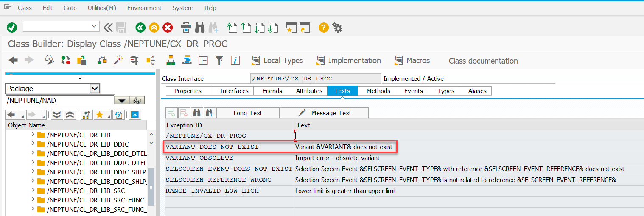Click the orange-green Display object list hierarchy icon
644x216 pixels.
click(x=171, y=61)
